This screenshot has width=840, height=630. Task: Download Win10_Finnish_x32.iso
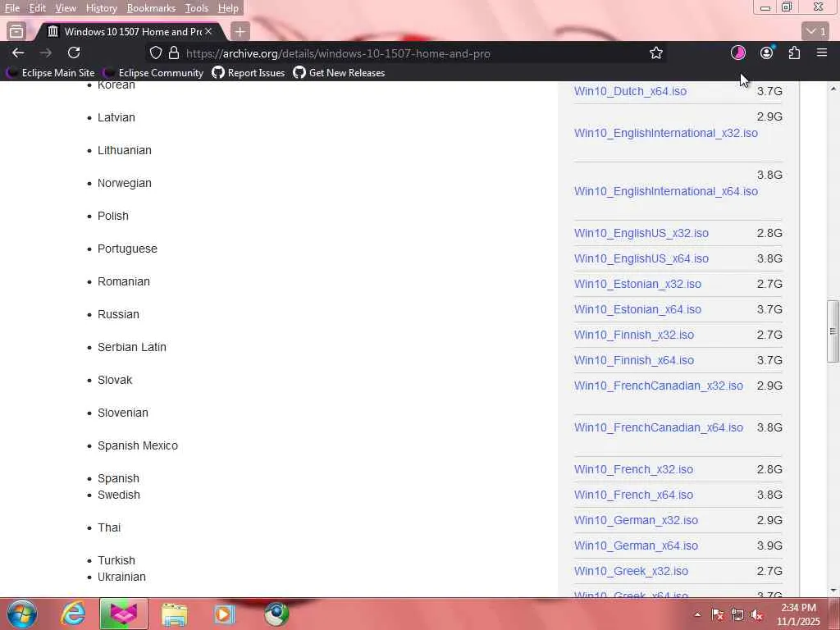pos(634,335)
